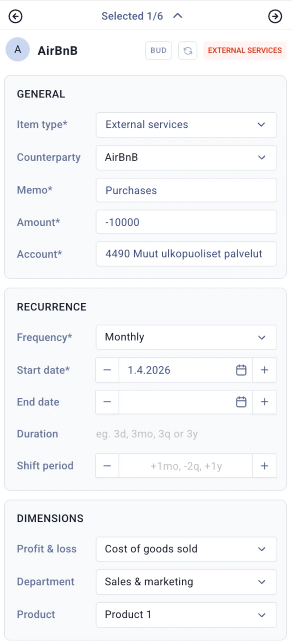Image resolution: width=292 pixels, height=644 pixels.
Task: Click the External Services tag
Action: pos(245,50)
